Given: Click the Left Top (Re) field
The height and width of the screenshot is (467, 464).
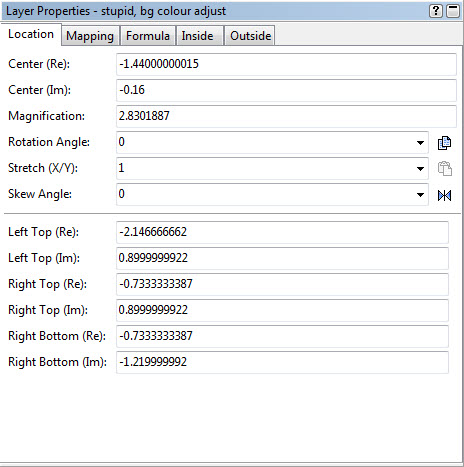Looking at the screenshot, I should (x=282, y=232).
